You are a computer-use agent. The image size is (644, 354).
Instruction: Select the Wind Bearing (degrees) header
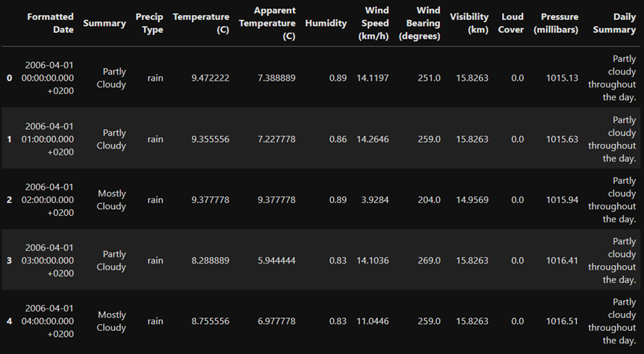[x=419, y=23]
